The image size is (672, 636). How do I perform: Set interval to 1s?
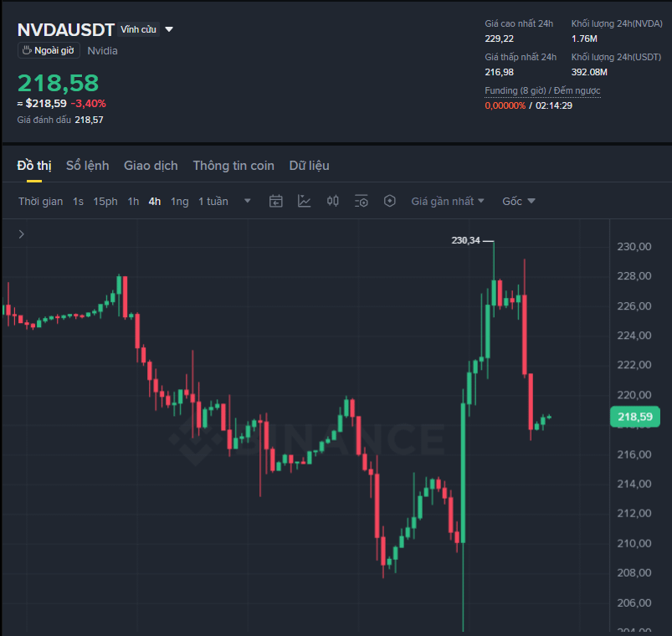pos(78,202)
